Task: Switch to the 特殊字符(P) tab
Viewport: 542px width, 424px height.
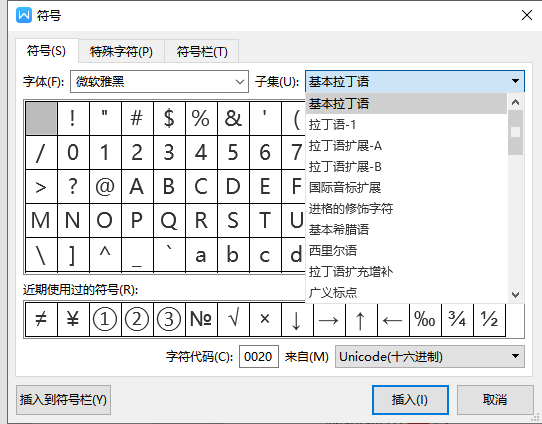Action: (121, 51)
